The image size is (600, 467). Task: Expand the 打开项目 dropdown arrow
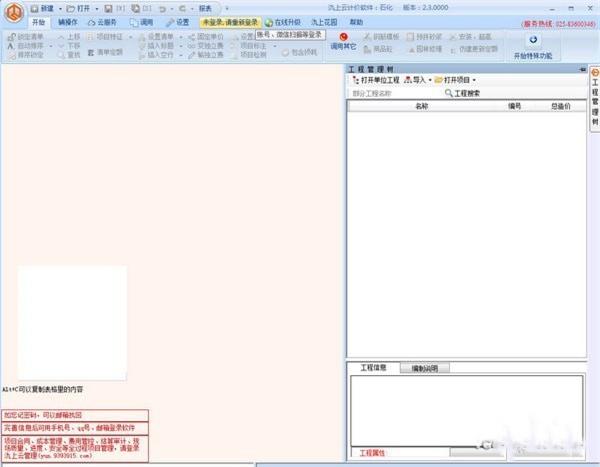click(474, 80)
